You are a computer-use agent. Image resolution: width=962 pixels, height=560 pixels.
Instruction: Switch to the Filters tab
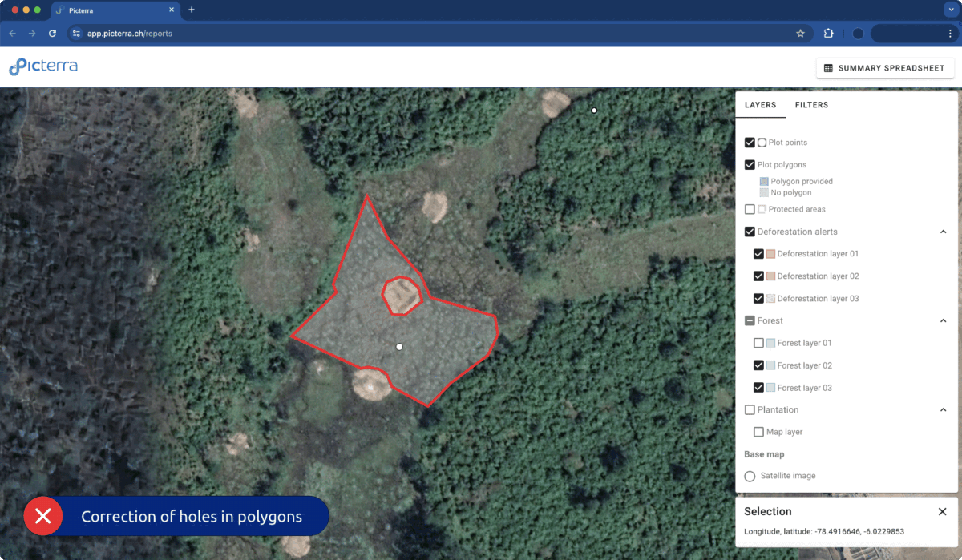[x=811, y=105]
